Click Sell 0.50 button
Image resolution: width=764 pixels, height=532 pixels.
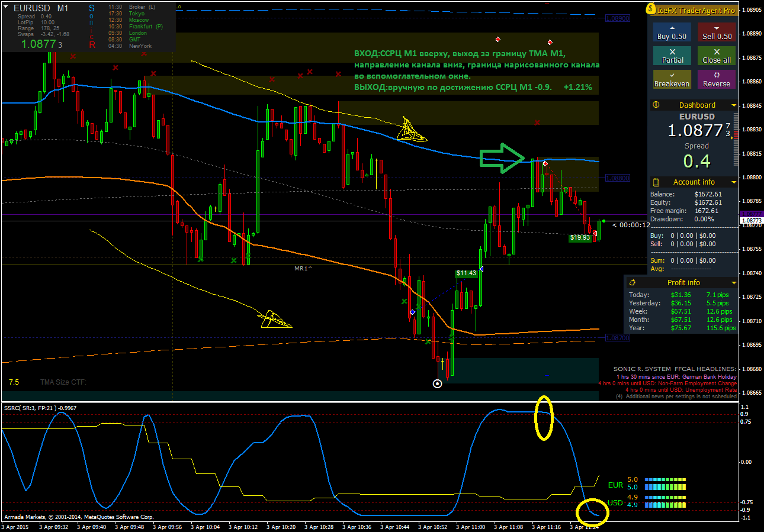(717, 32)
